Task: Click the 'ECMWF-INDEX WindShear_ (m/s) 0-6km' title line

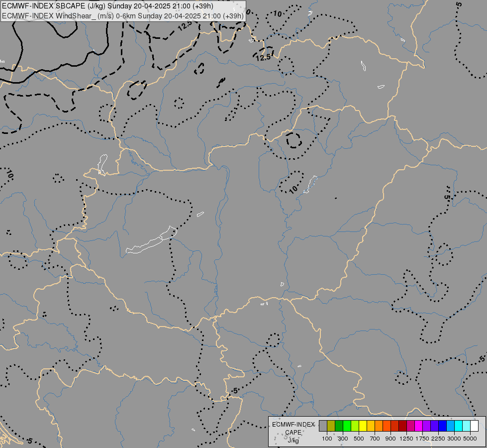Action: [123, 16]
